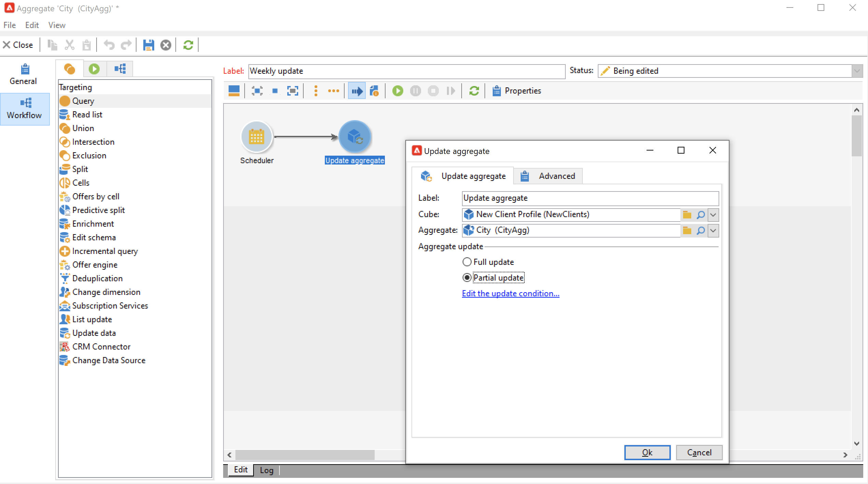Click the green Start workflow icon

[x=397, y=91]
